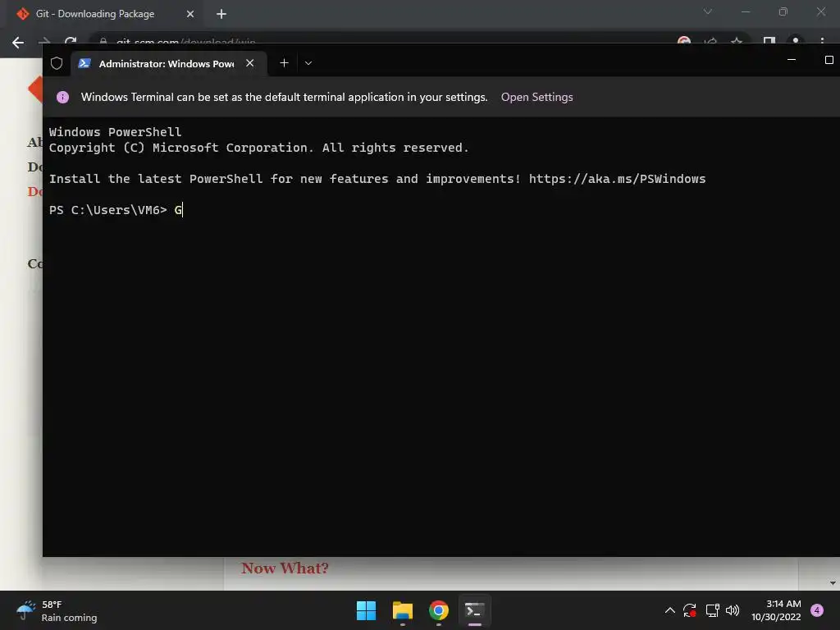
Task: Click the sync status tray icon
Action: tap(689, 610)
